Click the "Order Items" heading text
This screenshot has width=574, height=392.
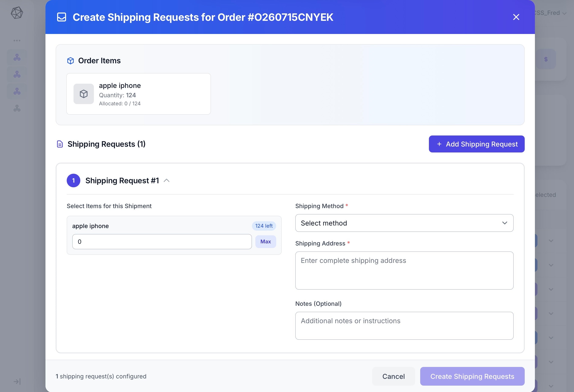click(x=99, y=61)
